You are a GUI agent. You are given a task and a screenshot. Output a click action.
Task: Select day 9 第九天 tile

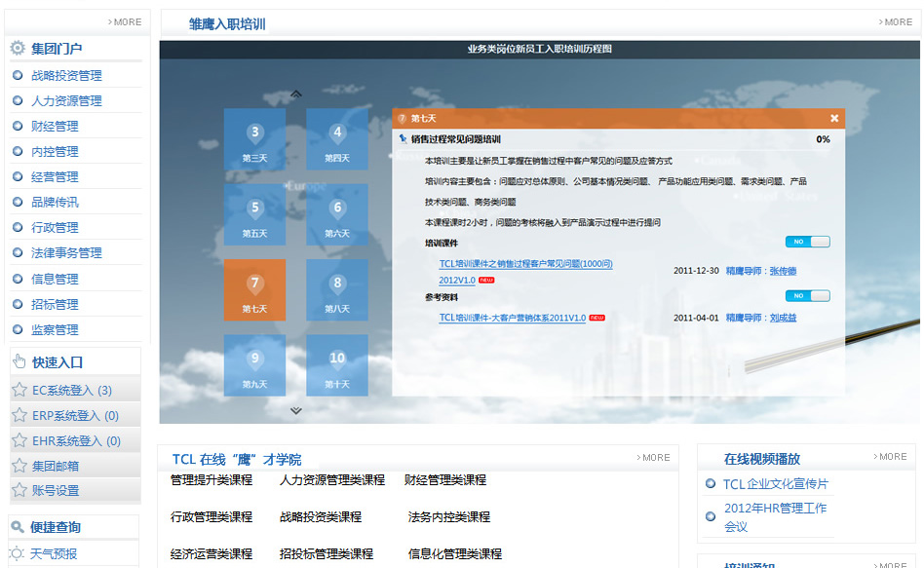click(254, 365)
